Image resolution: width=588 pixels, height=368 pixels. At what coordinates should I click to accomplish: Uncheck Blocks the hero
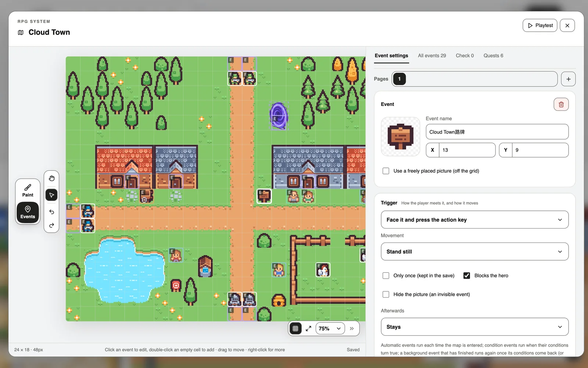467,276
